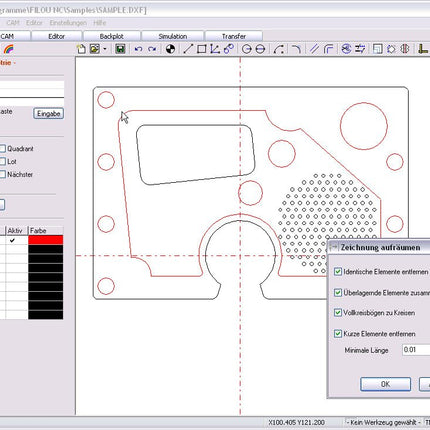
Task: Click the scale frame icon
Action: [x=377, y=49]
